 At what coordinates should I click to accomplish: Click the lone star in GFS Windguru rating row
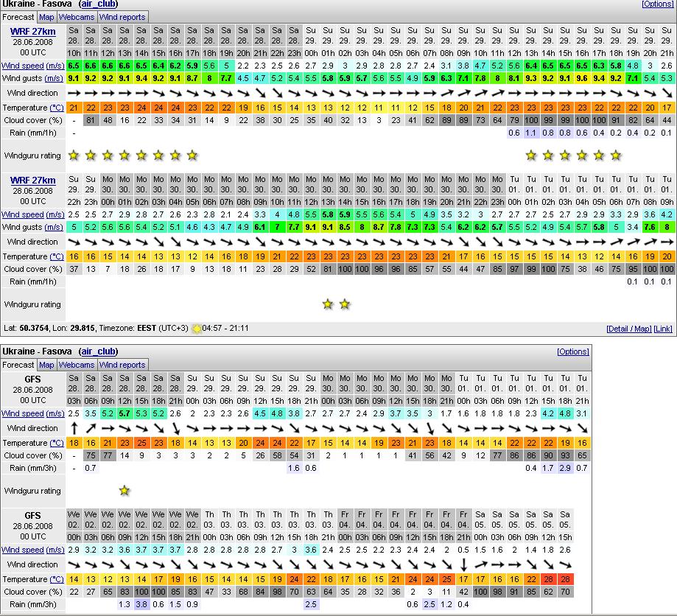[x=124, y=490]
